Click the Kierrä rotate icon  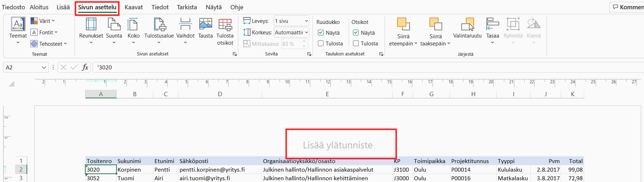click(x=534, y=24)
